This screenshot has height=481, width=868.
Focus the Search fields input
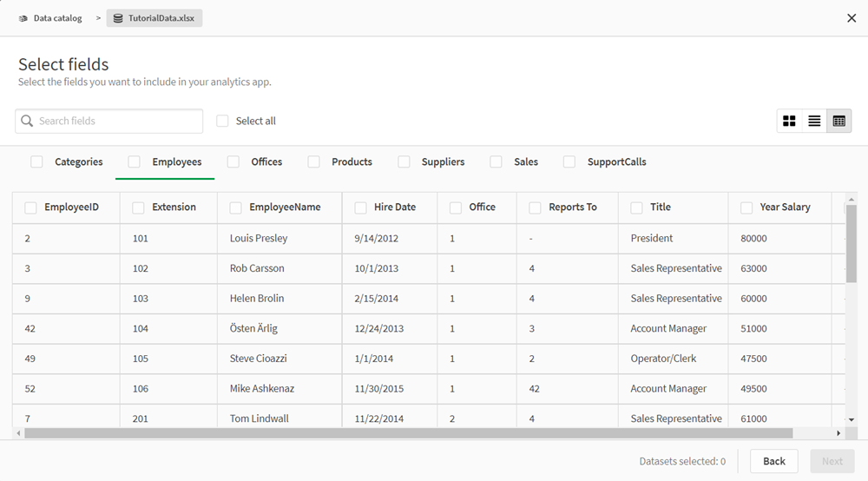[117, 122]
